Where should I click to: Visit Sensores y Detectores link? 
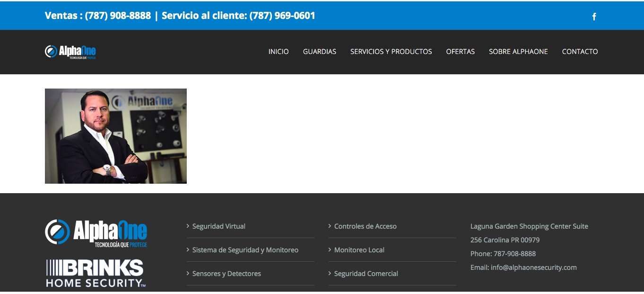[x=226, y=274]
